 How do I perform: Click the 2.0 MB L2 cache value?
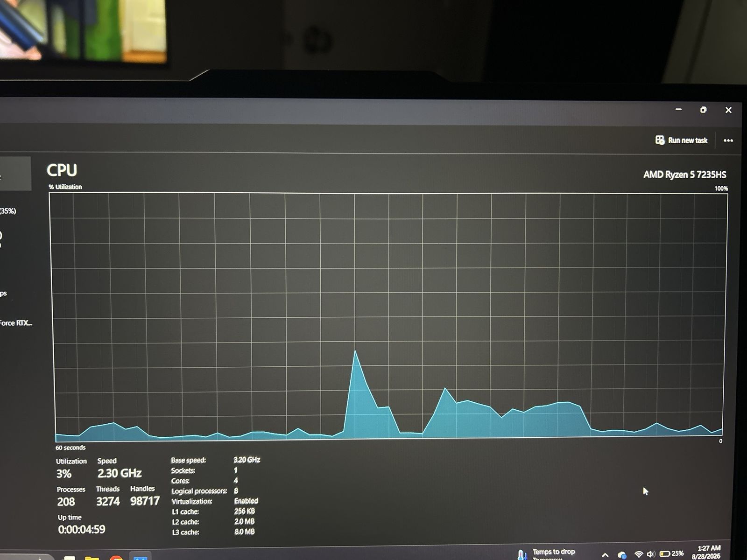point(245,521)
